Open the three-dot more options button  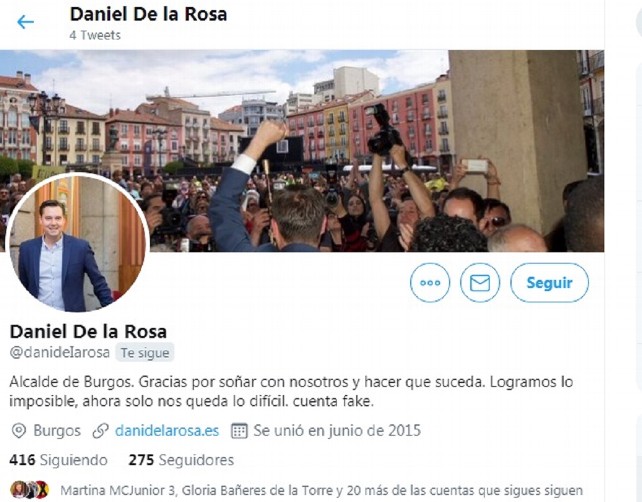(x=430, y=283)
